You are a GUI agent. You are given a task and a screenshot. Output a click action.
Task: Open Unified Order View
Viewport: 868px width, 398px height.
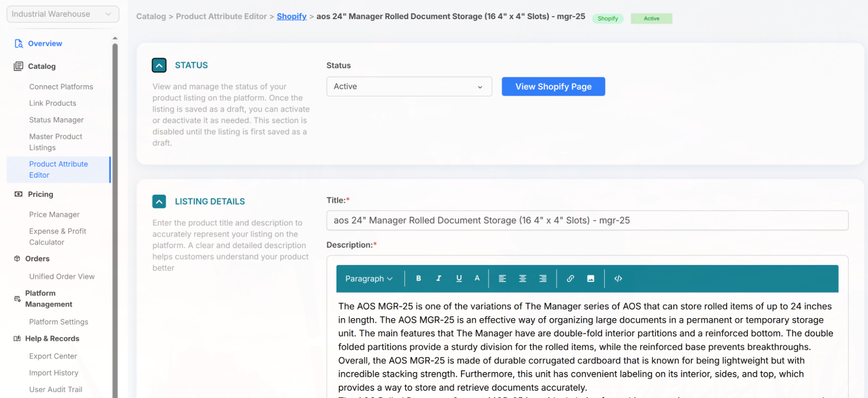tap(62, 276)
